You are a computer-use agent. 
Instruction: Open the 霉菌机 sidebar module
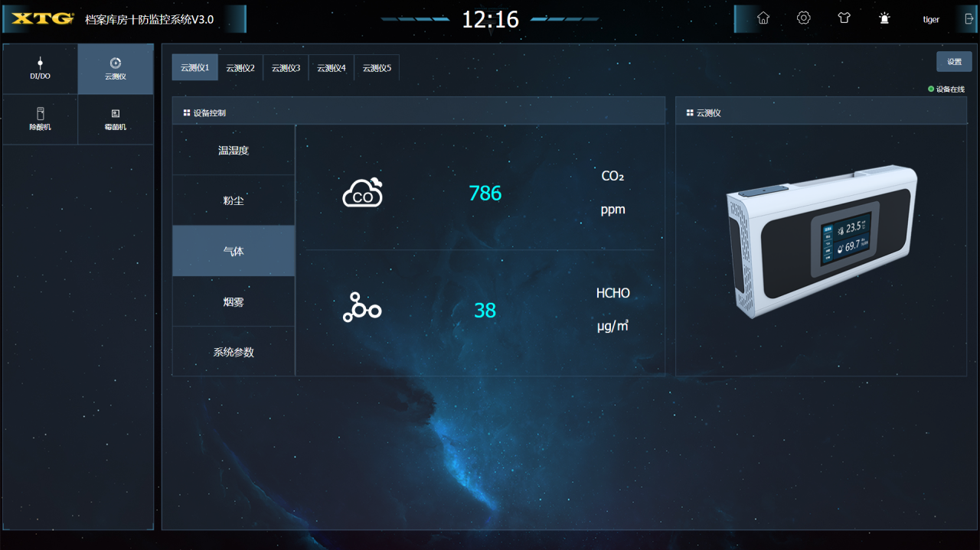click(116, 119)
